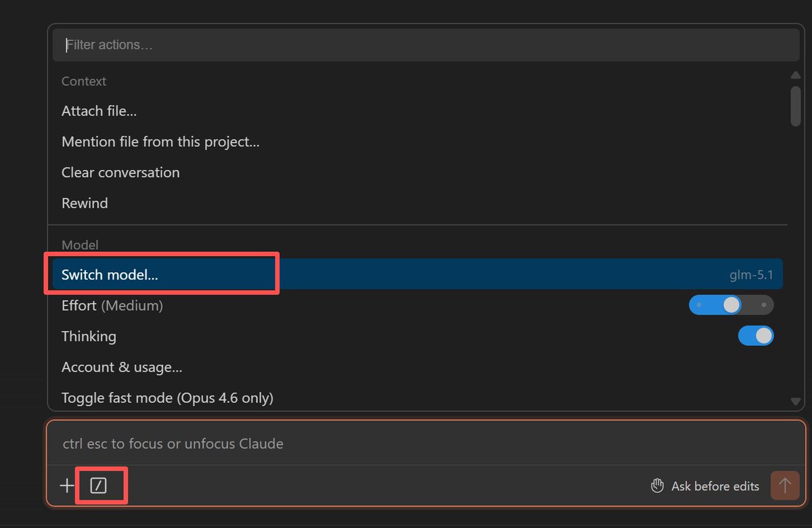The width and height of the screenshot is (812, 528).
Task: Click the hand icon beside Ask before edits
Action: pyautogui.click(x=657, y=486)
